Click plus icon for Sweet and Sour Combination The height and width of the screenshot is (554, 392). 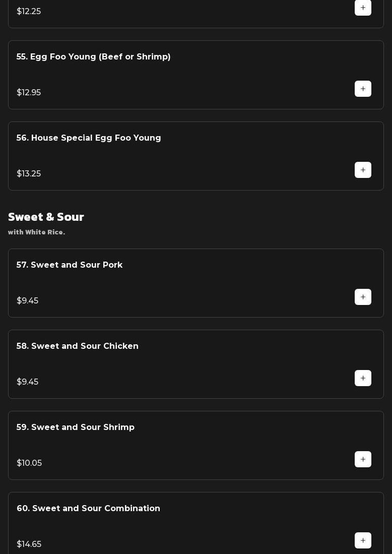(x=363, y=540)
